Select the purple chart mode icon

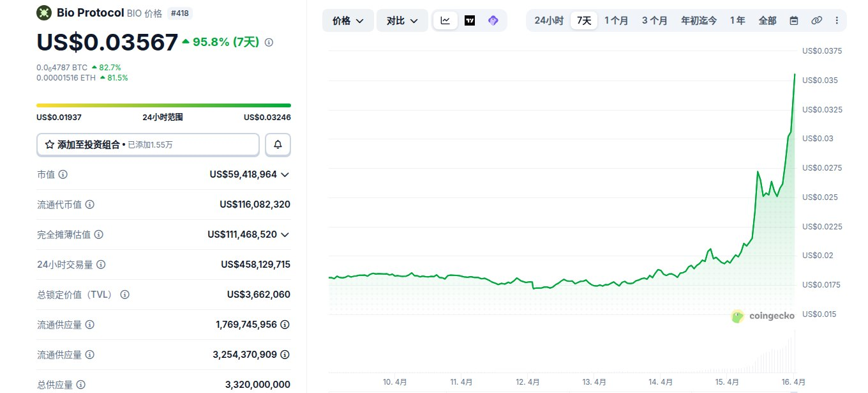tap(493, 20)
